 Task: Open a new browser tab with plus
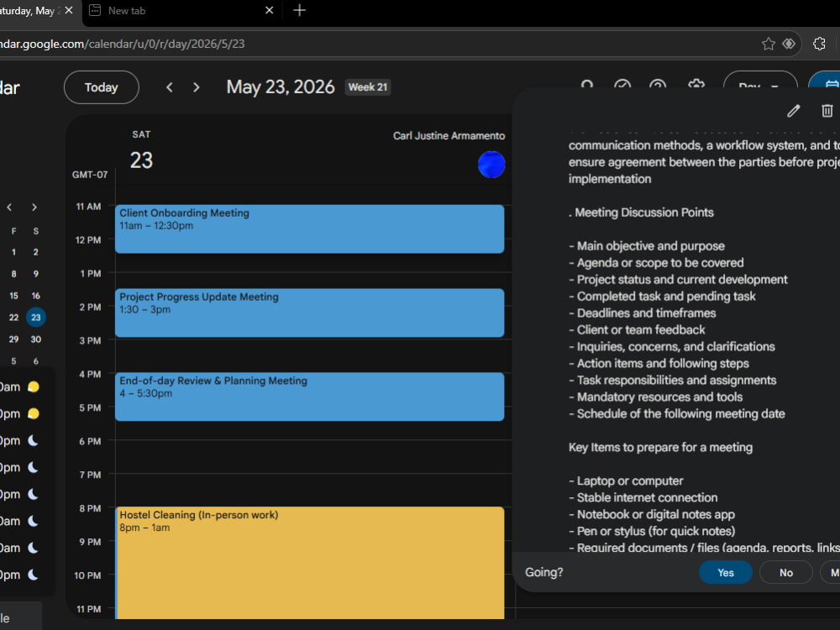pyautogui.click(x=300, y=10)
